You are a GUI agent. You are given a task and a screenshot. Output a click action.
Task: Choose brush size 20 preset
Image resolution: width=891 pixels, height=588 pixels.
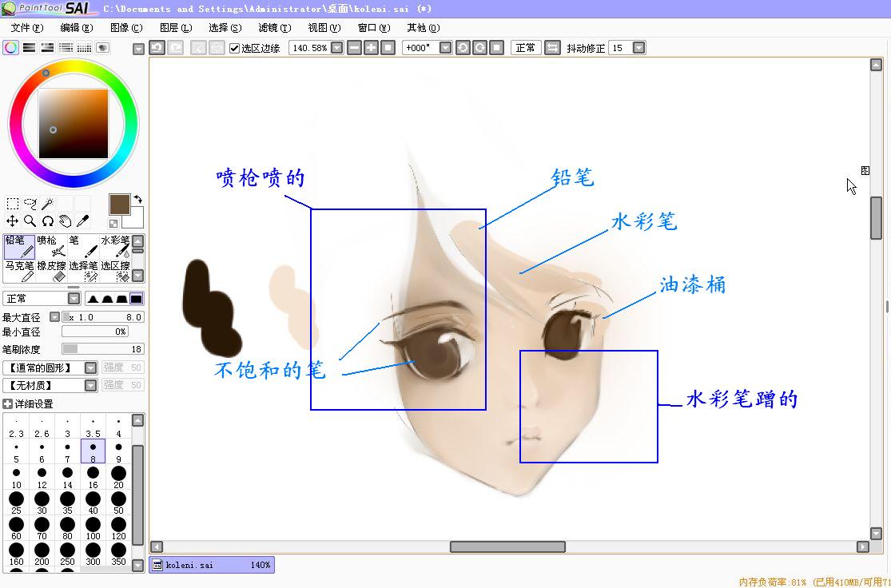click(x=118, y=477)
